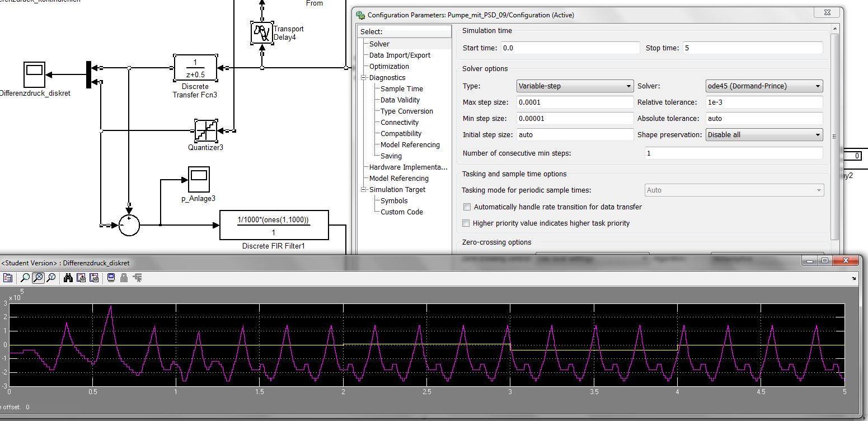Click the Zoom X-axis magnifier icon

[x=38, y=277]
